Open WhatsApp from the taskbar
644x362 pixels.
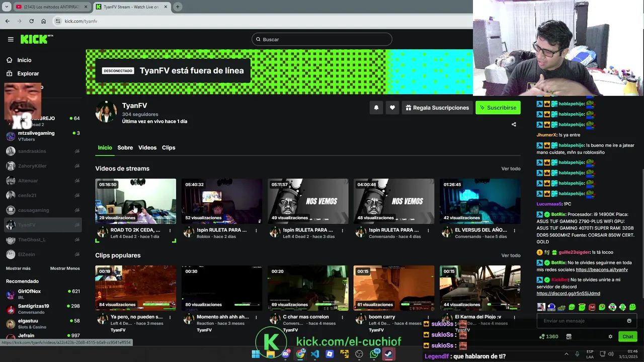pyautogui.click(x=374, y=354)
